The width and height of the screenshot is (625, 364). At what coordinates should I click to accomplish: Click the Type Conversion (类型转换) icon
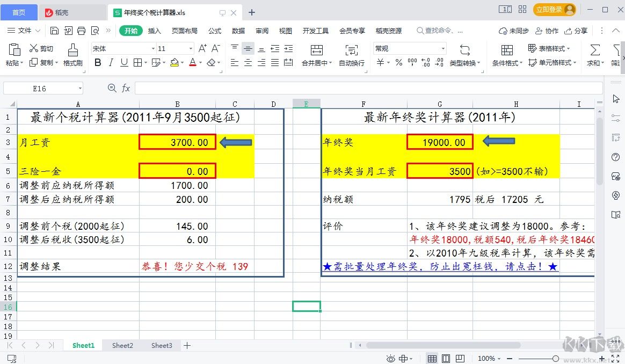click(x=465, y=50)
